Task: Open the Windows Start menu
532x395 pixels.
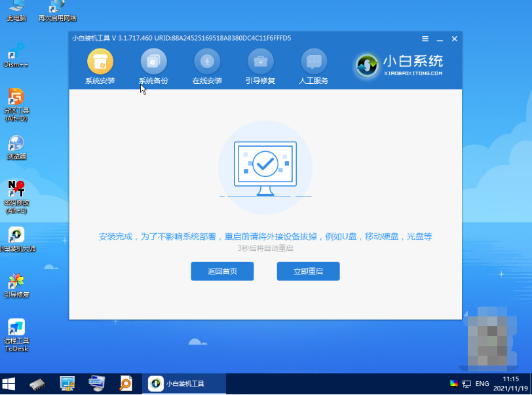Action: coord(9,384)
